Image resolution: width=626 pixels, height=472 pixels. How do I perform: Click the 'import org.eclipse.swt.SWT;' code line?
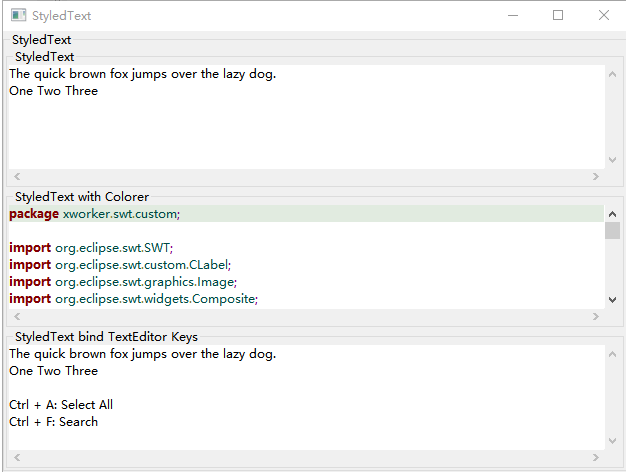point(91,248)
